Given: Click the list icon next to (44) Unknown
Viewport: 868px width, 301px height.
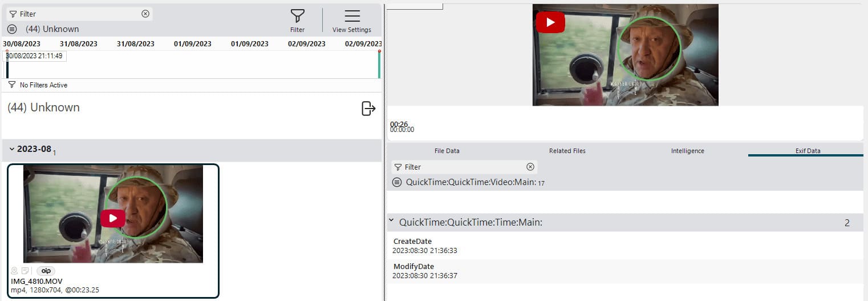Looking at the screenshot, I should pyautogui.click(x=12, y=29).
